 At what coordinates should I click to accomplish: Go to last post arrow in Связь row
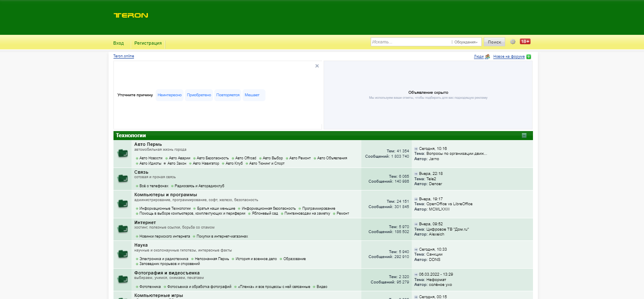point(416,174)
